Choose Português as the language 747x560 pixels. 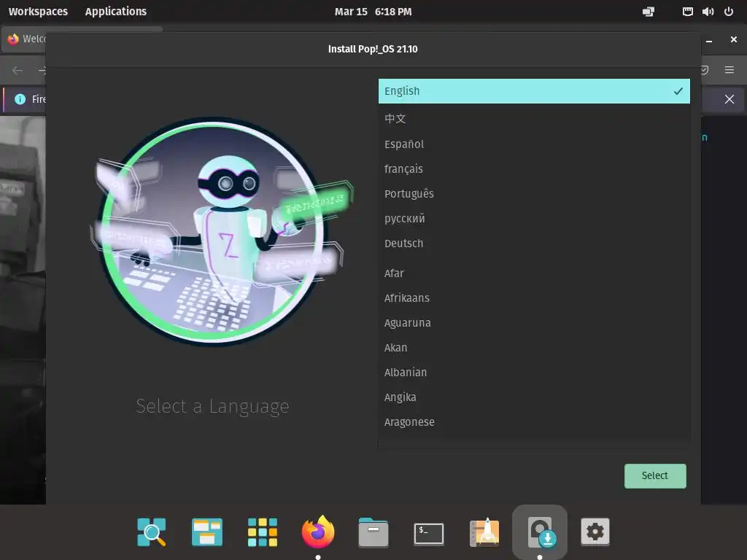534,194
